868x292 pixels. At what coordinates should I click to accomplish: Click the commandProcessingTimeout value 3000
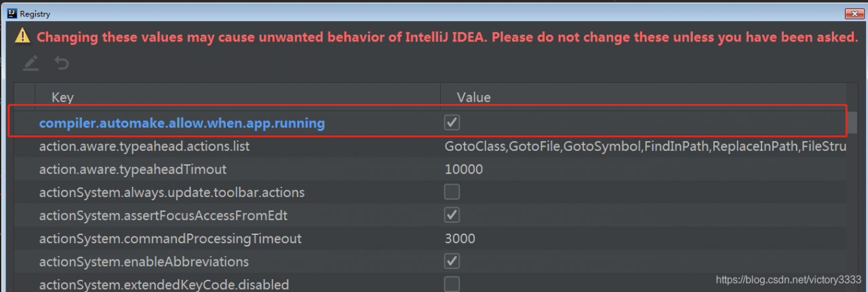pos(460,238)
